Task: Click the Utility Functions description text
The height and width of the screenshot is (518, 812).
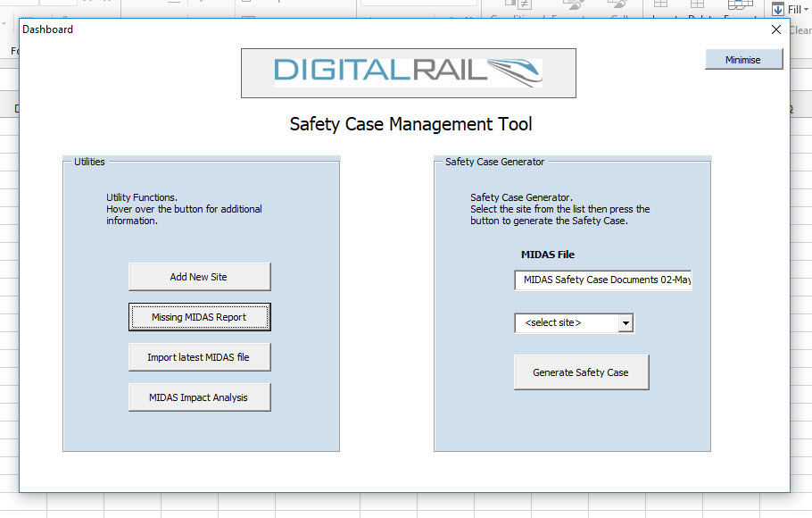Action: tap(184, 209)
